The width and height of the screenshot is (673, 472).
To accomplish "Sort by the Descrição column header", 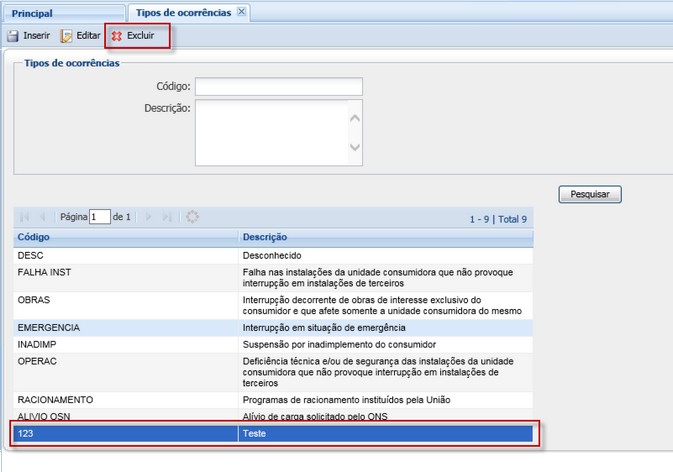I will click(x=386, y=237).
